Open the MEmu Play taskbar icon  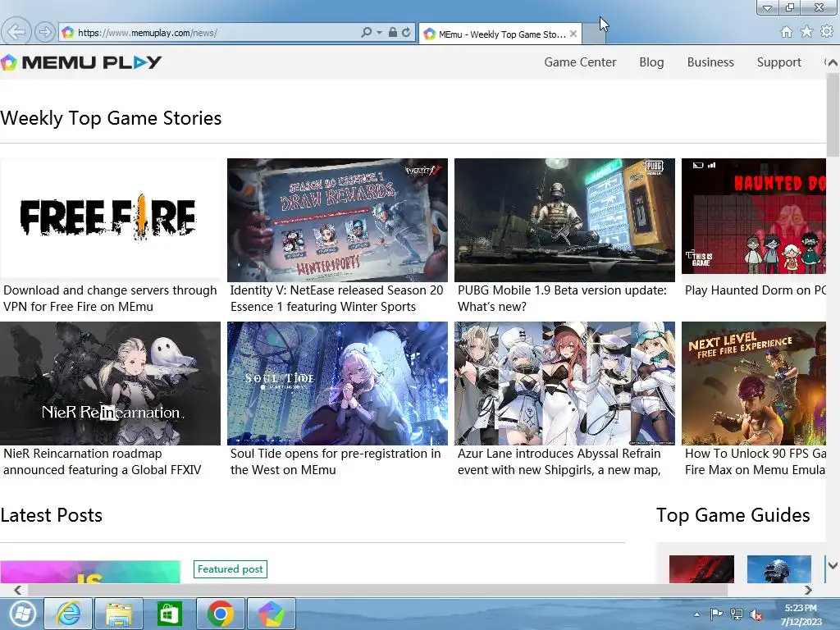click(x=271, y=614)
